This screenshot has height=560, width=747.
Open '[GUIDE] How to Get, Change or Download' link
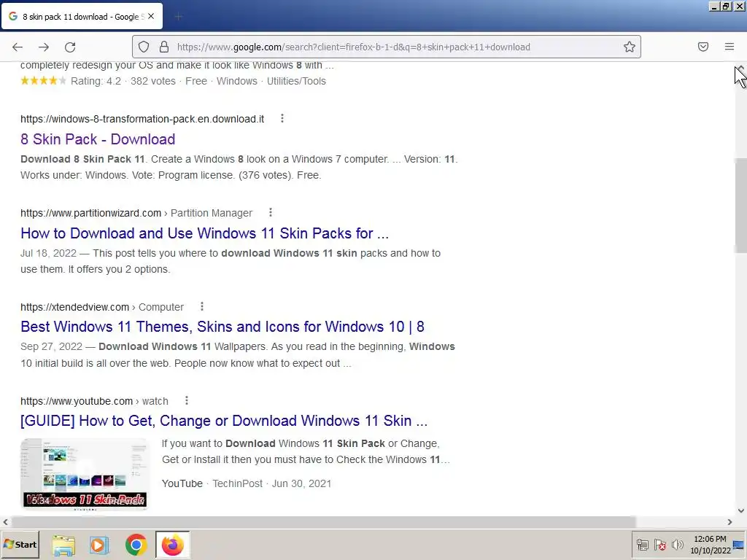pyautogui.click(x=224, y=421)
